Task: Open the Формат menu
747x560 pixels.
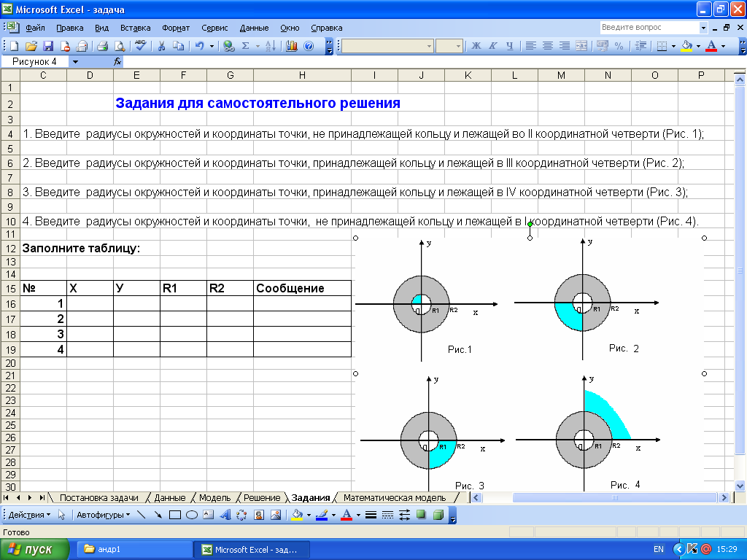Action: (176, 28)
